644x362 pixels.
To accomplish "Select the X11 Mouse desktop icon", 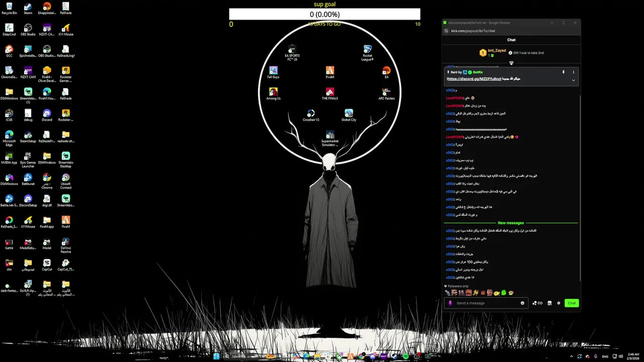I will [65, 30].
